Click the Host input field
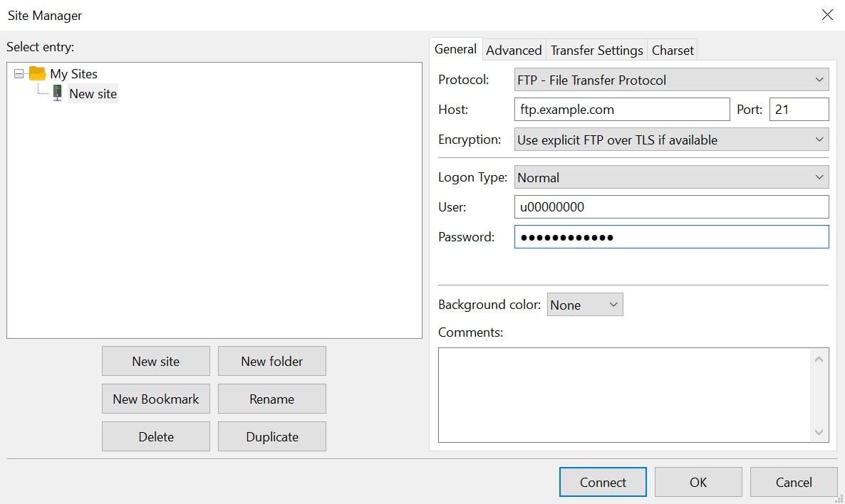This screenshot has width=845, height=504. click(622, 110)
